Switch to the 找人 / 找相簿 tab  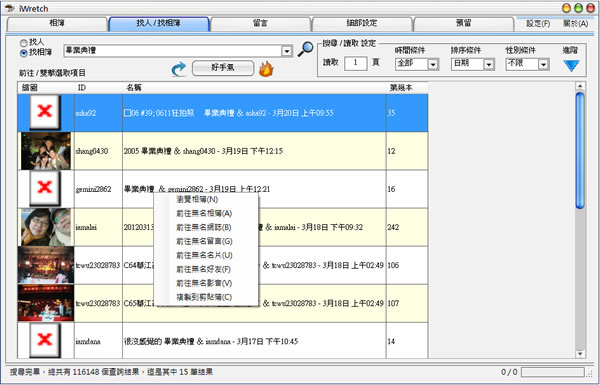point(159,24)
